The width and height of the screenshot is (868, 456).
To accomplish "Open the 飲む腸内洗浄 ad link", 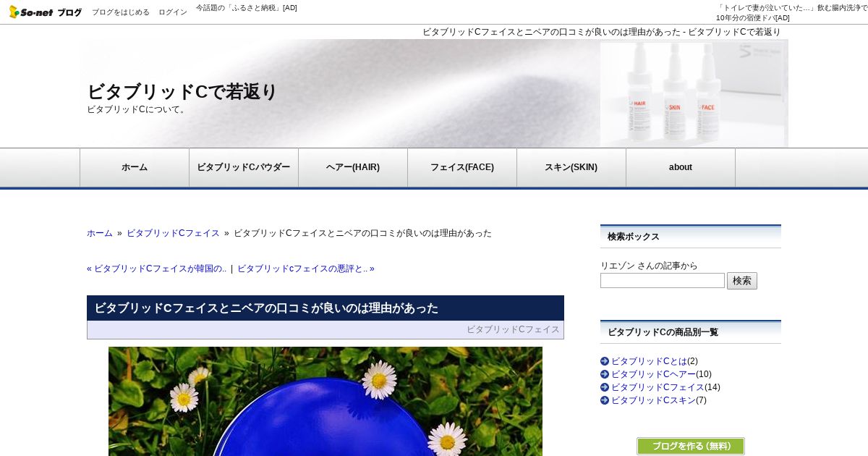I will (792, 8).
